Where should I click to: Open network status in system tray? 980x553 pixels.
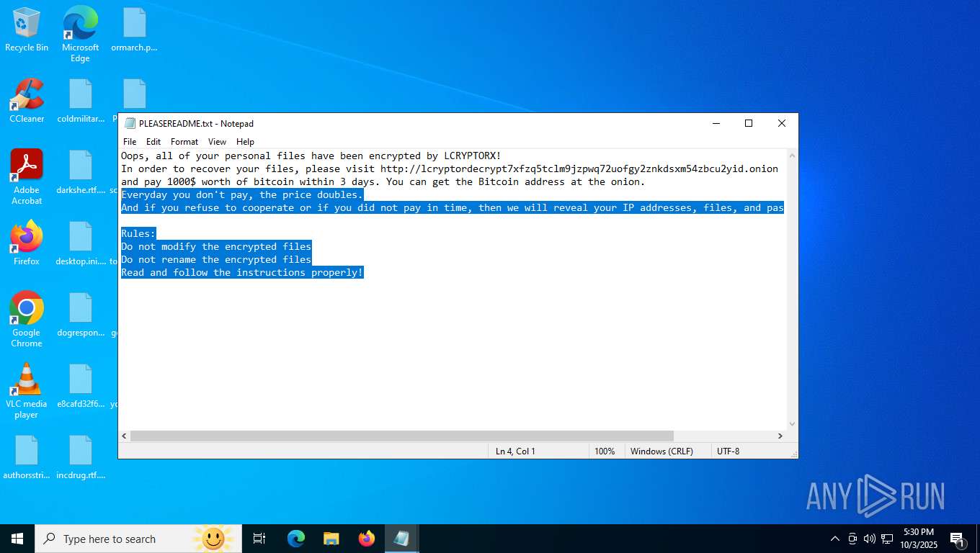pyautogui.click(x=887, y=539)
